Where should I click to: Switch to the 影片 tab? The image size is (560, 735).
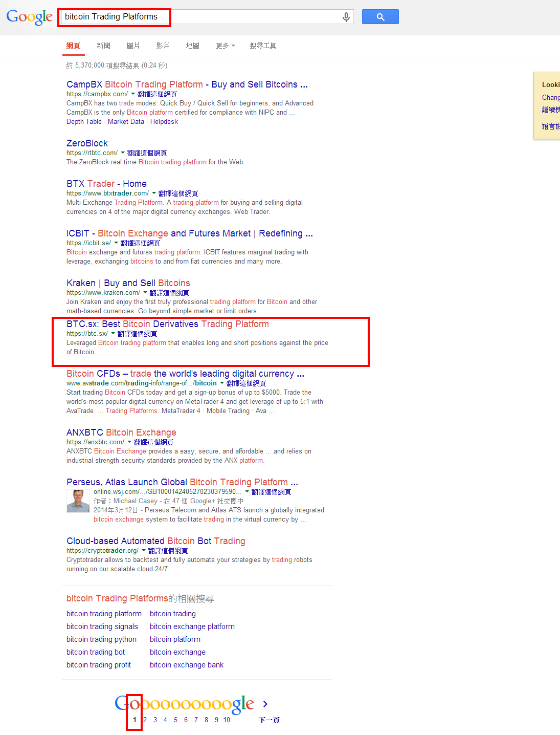coord(163,46)
